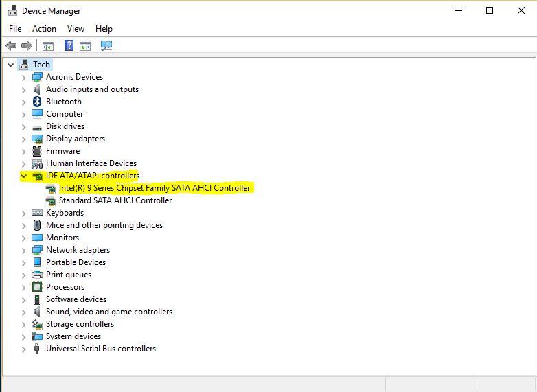The height and width of the screenshot is (392, 537).
Task: Maximize the Device Manager window
Action: (490, 10)
